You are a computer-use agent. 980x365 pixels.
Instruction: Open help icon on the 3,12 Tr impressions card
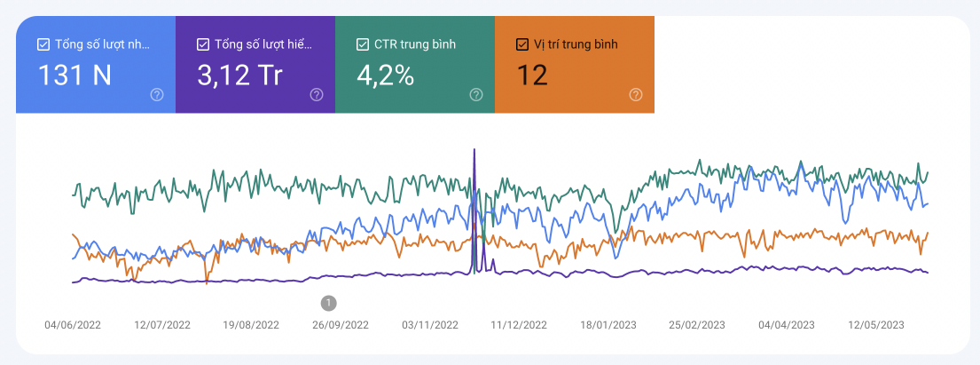[317, 94]
